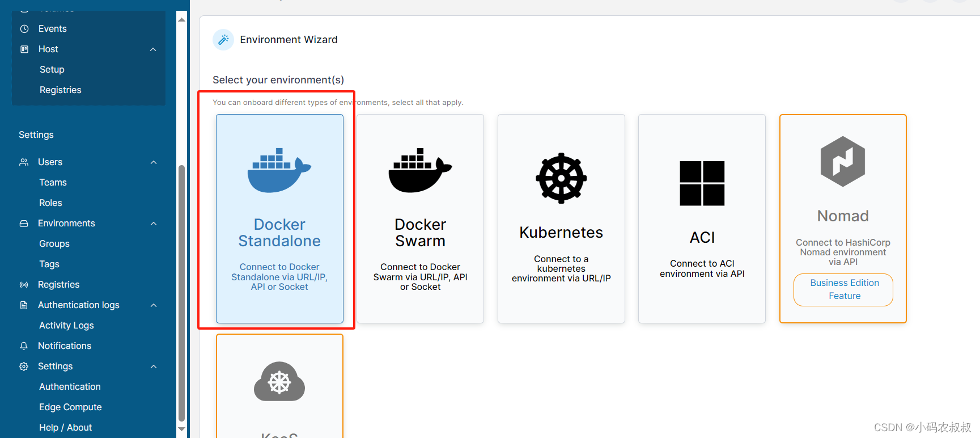Click the Settings gear icon
This screenshot has height=438, width=980.
pos(24,366)
